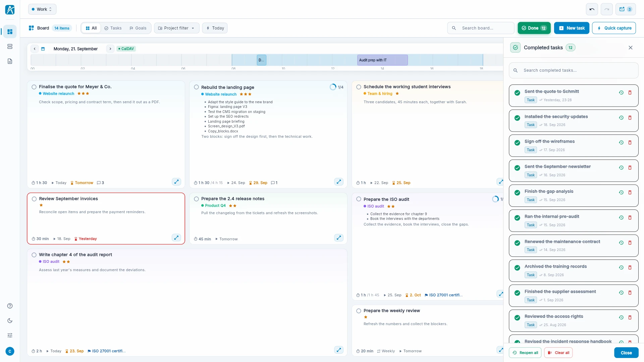644x362 pixels.
Task: Mark Finalise the quote for Meyer done
Action: tap(34, 87)
